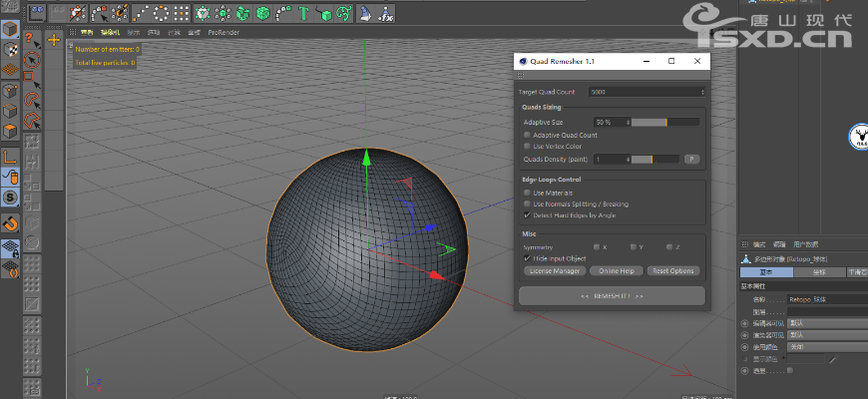868x399 pixels.
Task: Click the Adaptive Size stepper arrows
Action: (x=628, y=122)
